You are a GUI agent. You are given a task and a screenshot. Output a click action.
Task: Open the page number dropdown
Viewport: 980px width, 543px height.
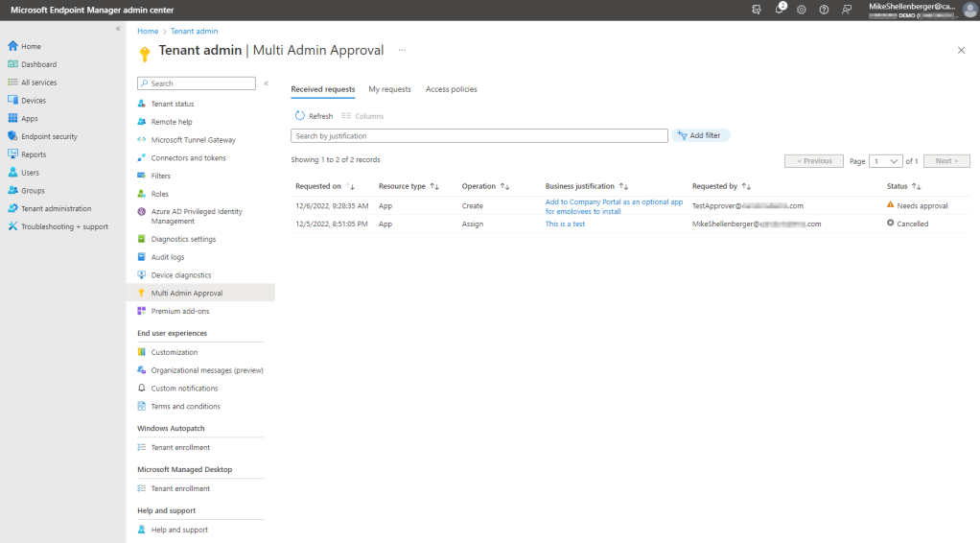(x=886, y=161)
